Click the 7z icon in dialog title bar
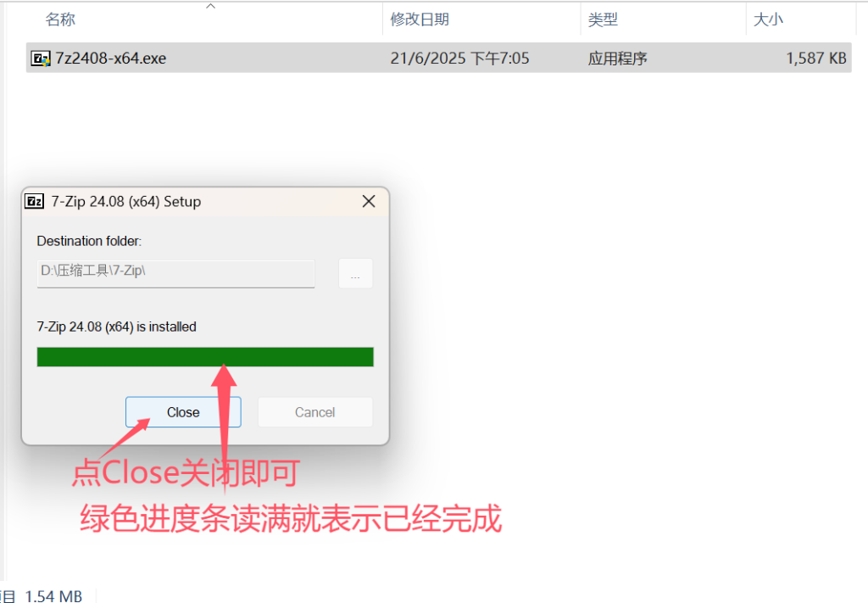 coord(34,202)
